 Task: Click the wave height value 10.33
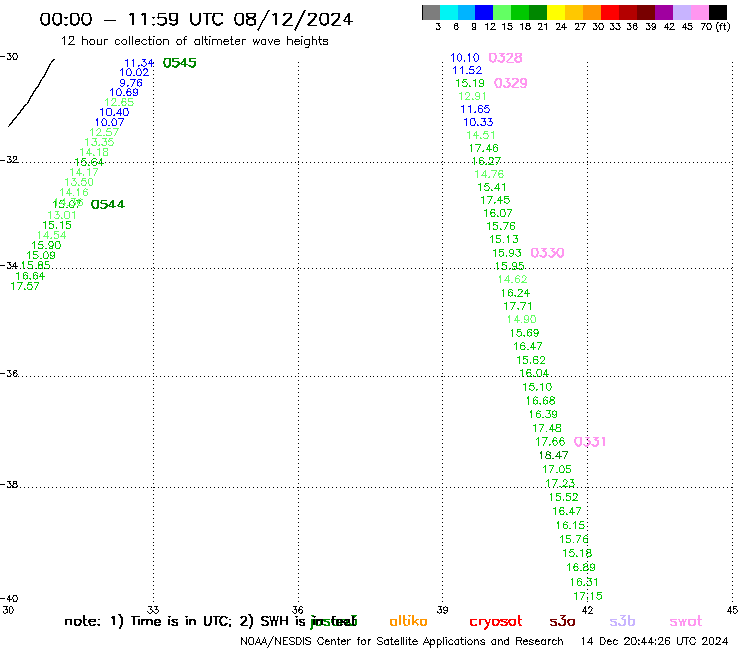point(478,122)
